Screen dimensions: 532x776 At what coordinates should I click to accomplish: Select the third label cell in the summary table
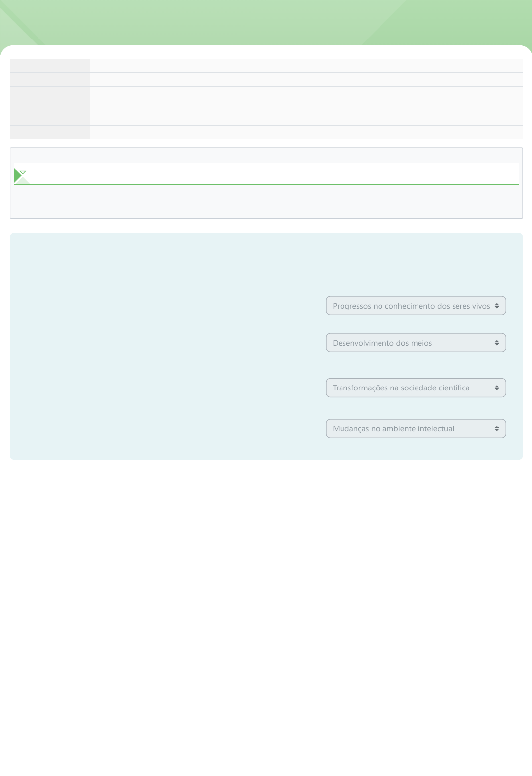click(50, 93)
